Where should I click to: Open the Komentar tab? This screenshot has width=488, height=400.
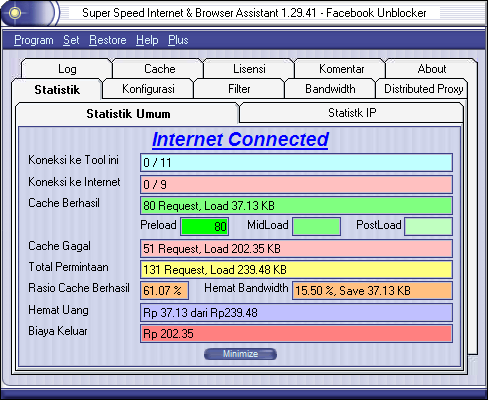point(341,69)
